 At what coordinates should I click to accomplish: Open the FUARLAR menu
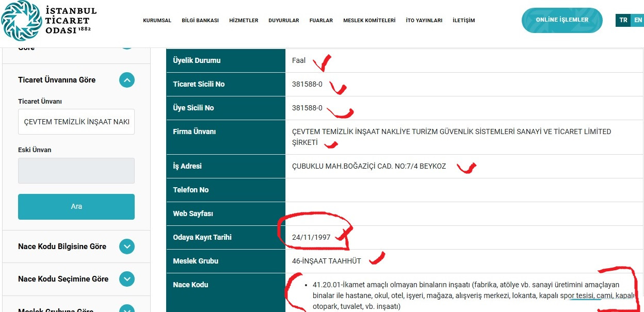[x=321, y=21]
